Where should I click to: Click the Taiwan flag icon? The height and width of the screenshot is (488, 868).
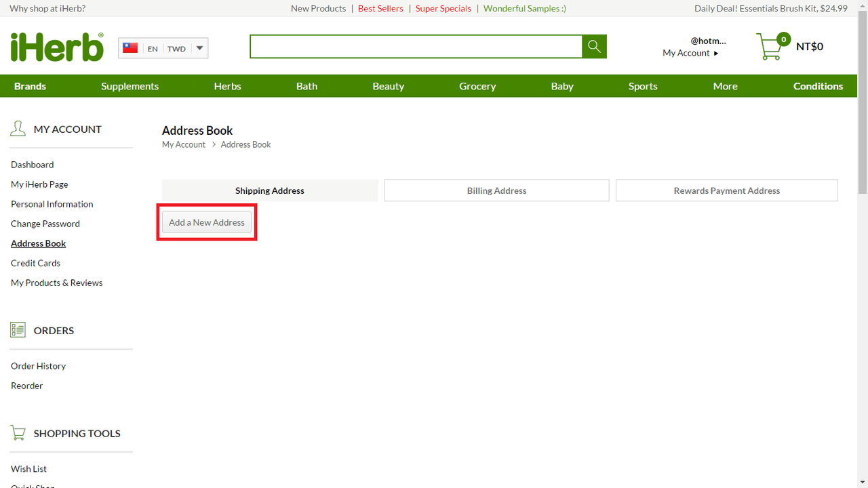coord(130,48)
